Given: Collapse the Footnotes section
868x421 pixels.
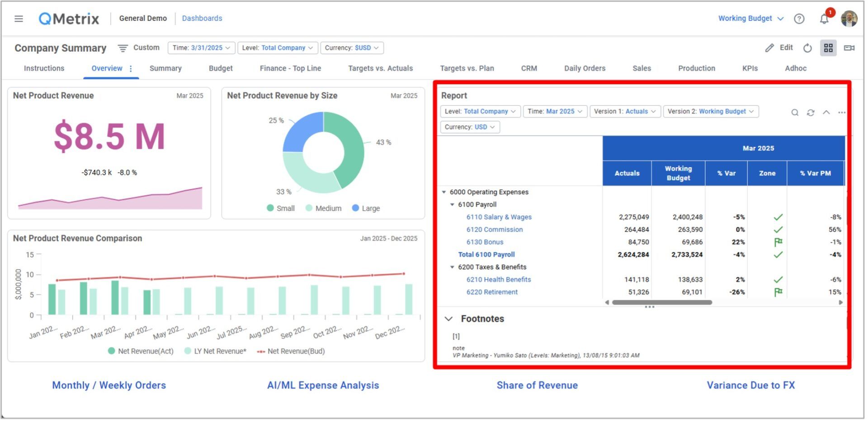Looking at the screenshot, I should (448, 318).
